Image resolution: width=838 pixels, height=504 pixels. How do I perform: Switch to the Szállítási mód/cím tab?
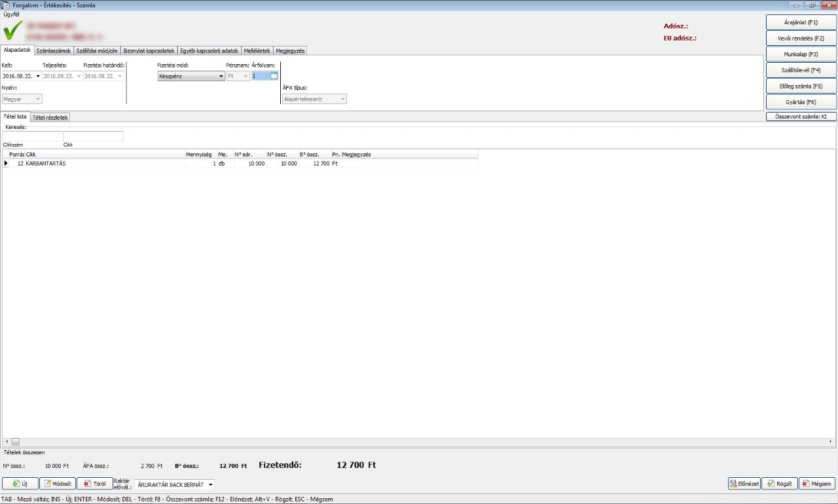pos(97,50)
